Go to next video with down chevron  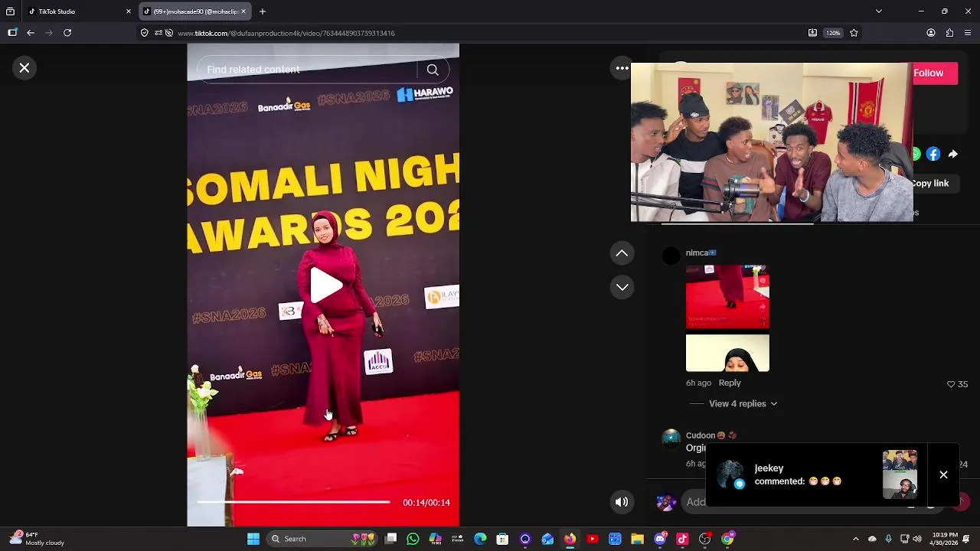[x=622, y=288]
